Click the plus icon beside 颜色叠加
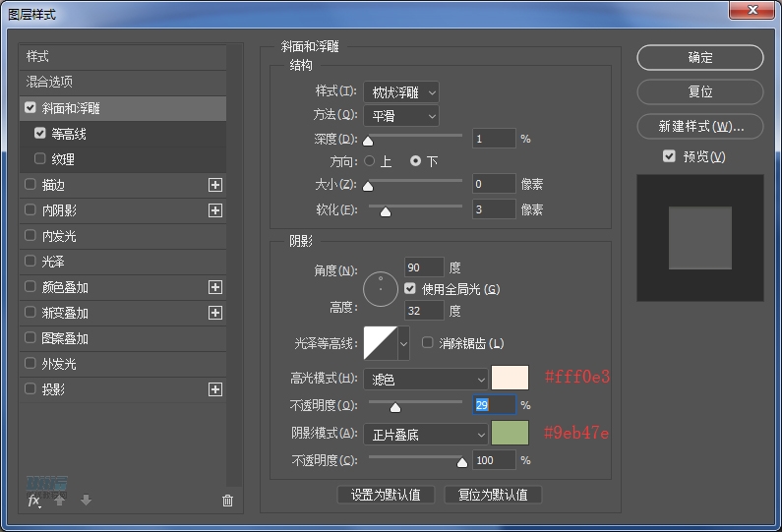782x532 pixels. 215,287
